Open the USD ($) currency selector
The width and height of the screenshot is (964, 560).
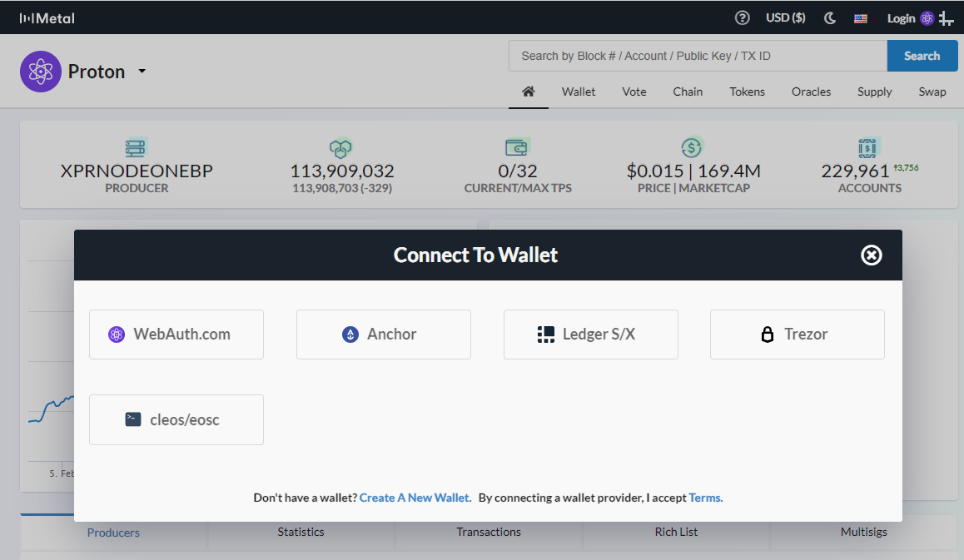tap(785, 17)
